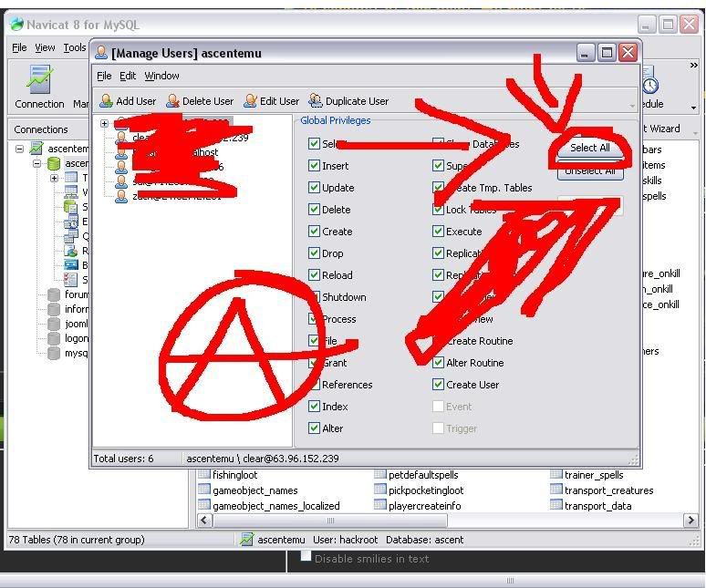Select the ascentemu connection icon in tree

point(36,148)
